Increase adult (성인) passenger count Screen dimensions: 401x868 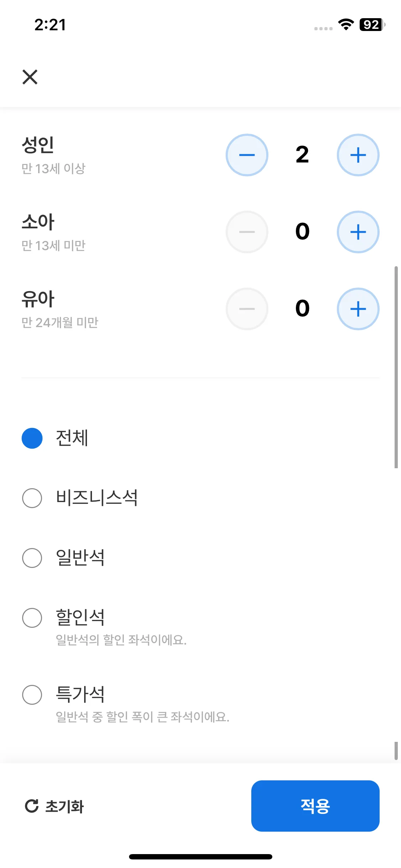click(358, 155)
